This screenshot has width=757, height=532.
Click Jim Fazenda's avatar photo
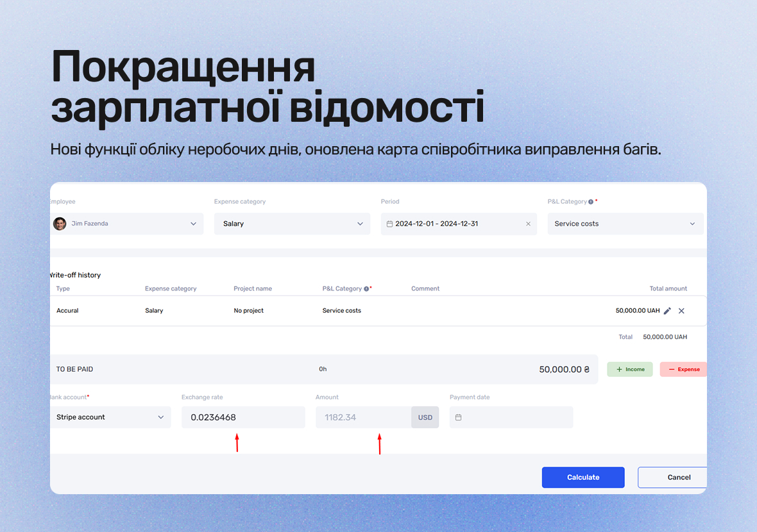pos(60,224)
